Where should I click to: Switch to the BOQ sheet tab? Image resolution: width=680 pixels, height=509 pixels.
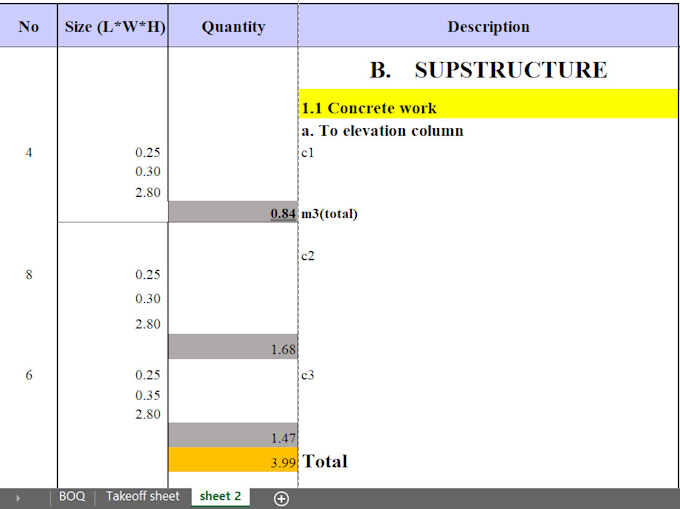[72, 496]
